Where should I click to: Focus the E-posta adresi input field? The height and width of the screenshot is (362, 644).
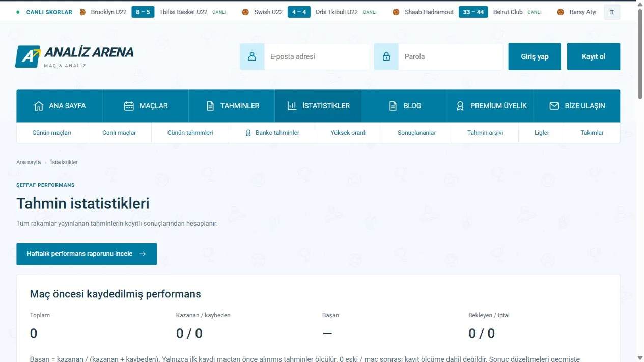point(316,56)
